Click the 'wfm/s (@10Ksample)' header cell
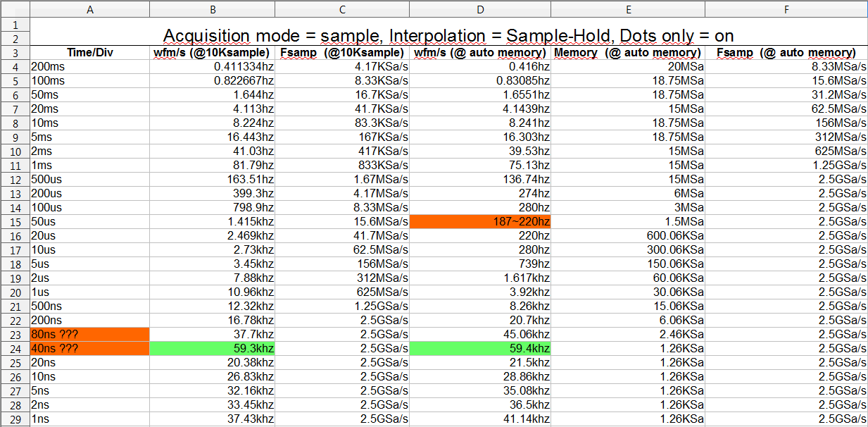Screen dimensions: 868x427 pos(212,53)
